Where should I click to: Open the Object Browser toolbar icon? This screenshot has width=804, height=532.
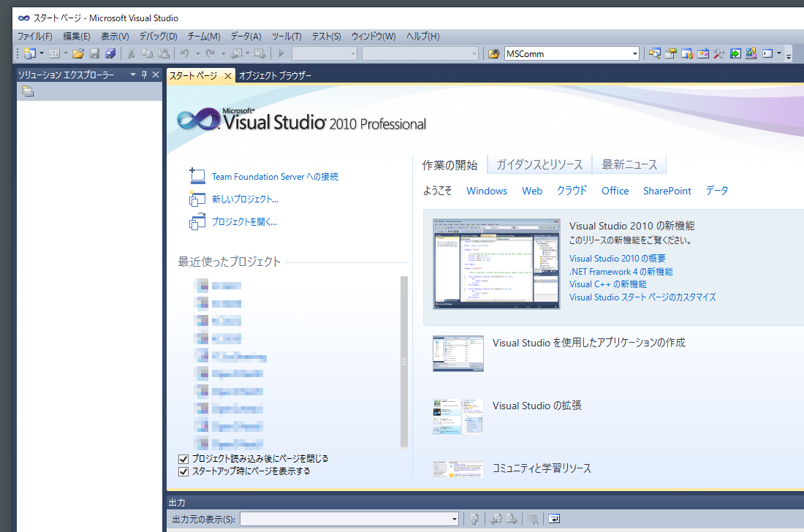703,54
